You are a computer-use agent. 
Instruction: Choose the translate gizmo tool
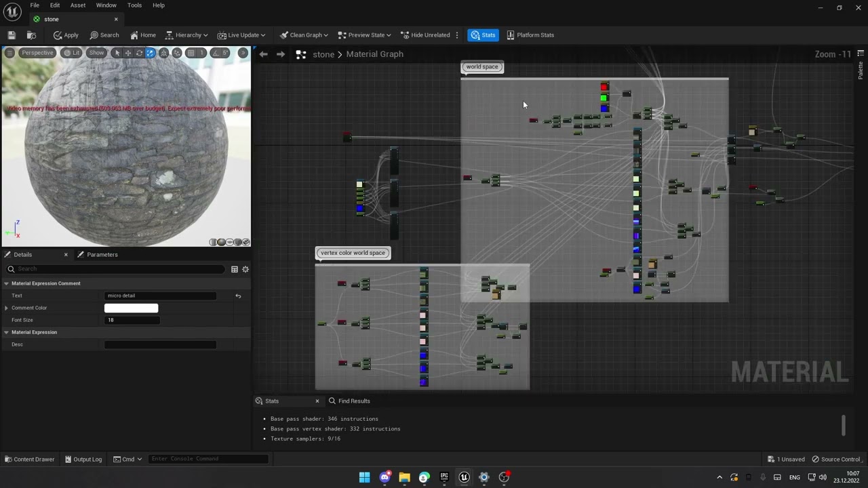pos(128,53)
